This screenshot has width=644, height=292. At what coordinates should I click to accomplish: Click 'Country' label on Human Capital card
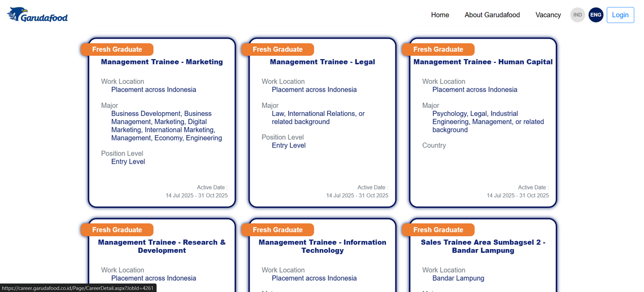434,145
